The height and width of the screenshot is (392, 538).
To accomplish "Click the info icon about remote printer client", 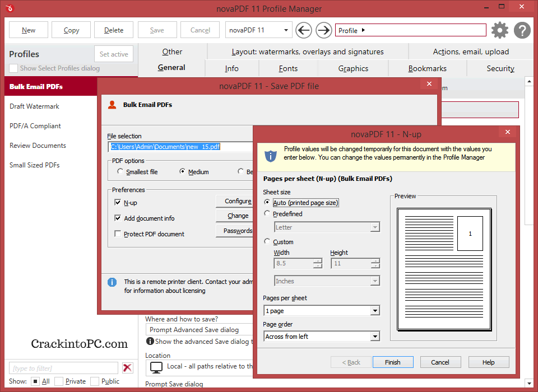I will [112, 282].
